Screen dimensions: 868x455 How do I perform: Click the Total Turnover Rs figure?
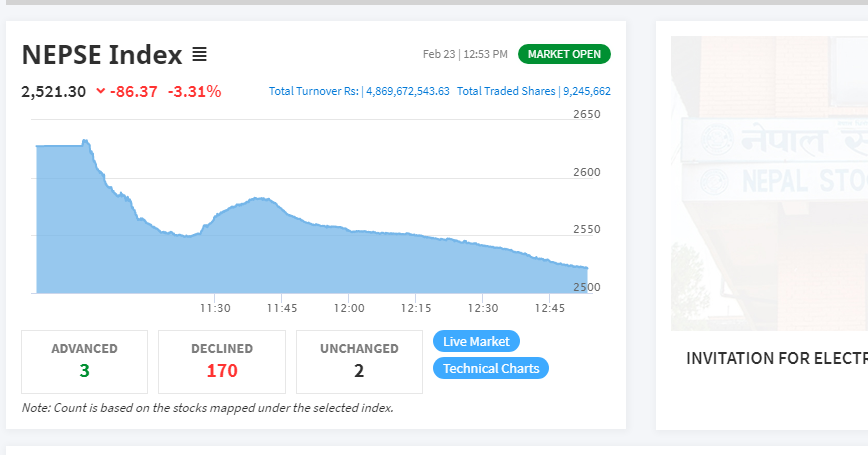pyautogui.click(x=359, y=91)
